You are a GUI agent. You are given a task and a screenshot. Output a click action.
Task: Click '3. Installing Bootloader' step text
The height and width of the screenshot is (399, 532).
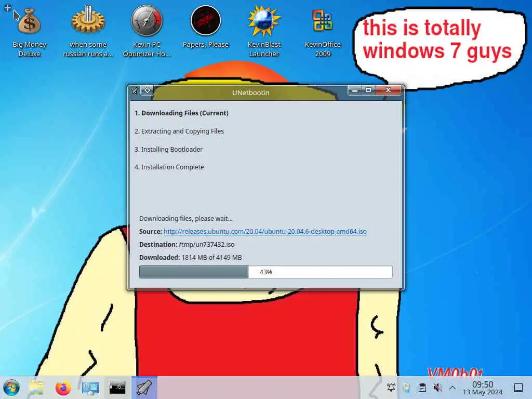point(168,149)
